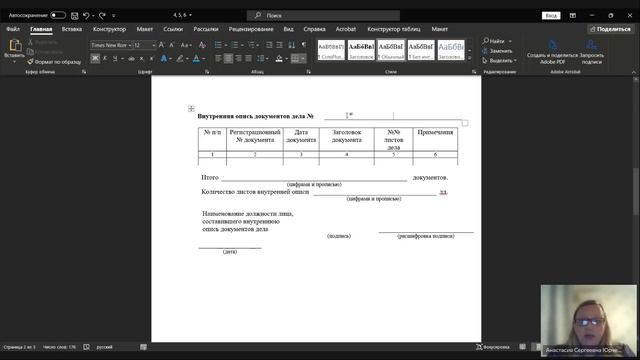Click the clear formatting icon

(202, 45)
